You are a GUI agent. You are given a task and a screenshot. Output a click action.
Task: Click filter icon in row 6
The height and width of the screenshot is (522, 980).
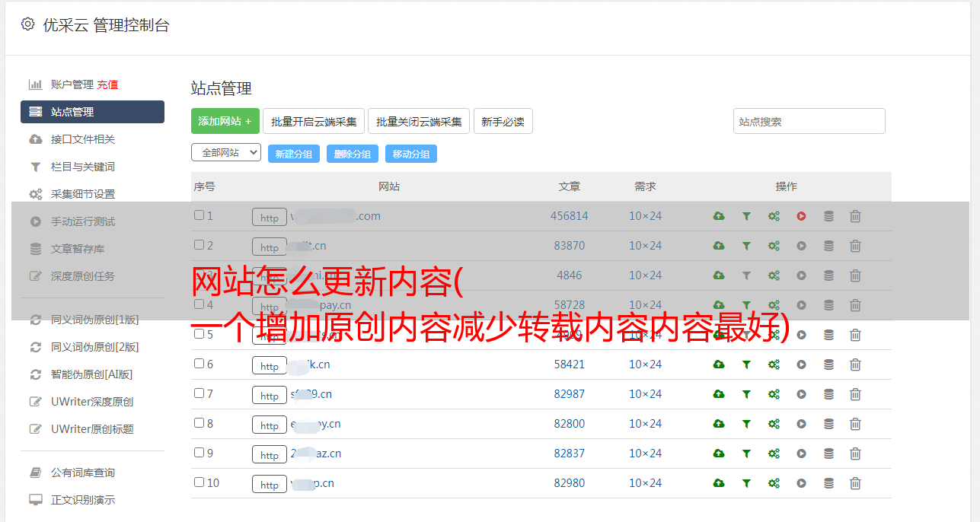746,364
